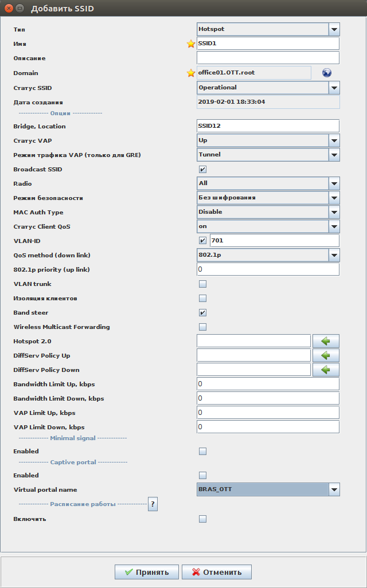This screenshot has height=588, width=367.
Task: Click the VLAN-ID value field 701
Action: (x=274, y=241)
